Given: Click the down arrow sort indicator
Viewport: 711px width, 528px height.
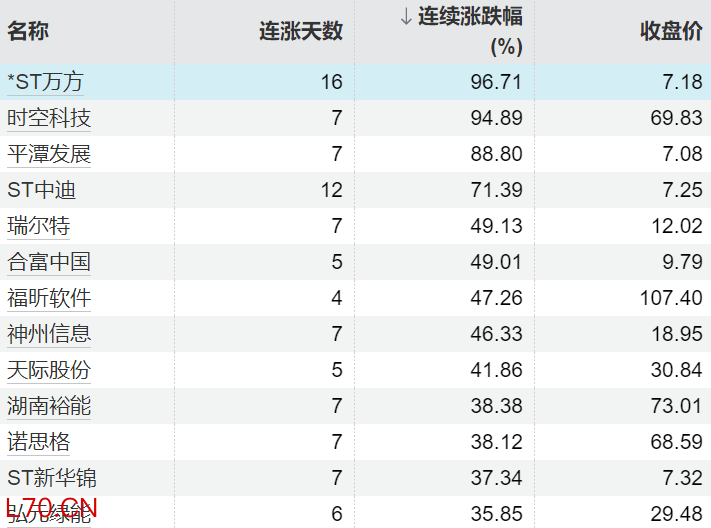Looking at the screenshot, I should tap(406, 16).
